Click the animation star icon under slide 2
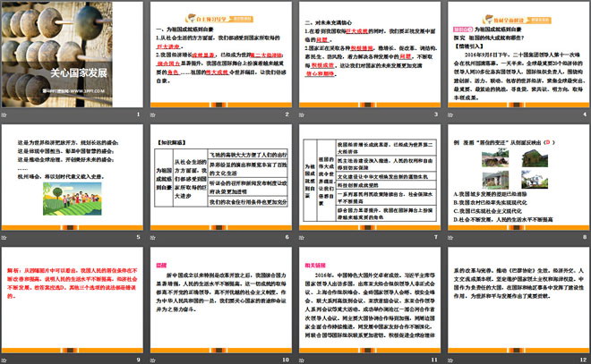 pos(152,114)
